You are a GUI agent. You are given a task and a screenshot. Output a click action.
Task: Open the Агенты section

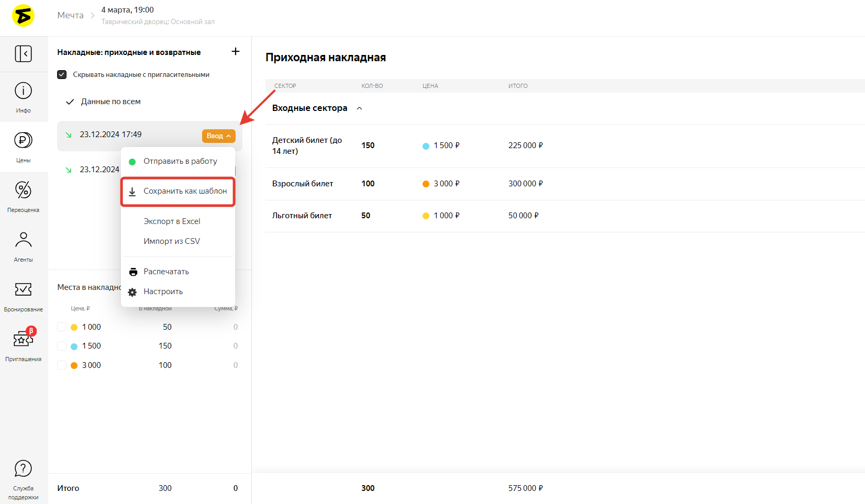[23, 246]
